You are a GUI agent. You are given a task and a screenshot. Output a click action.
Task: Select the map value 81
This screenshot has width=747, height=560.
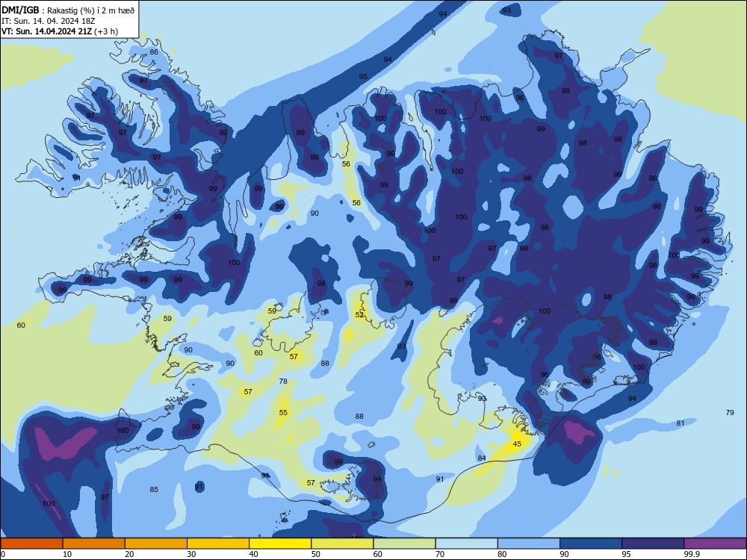(681, 423)
